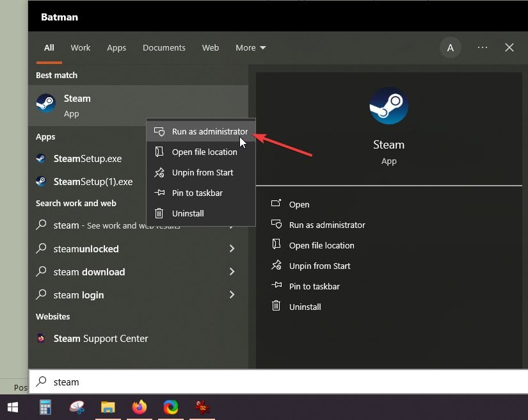This screenshot has height=420, width=528.
Task: Switch to the All search tab
Action: tap(49, 48)
